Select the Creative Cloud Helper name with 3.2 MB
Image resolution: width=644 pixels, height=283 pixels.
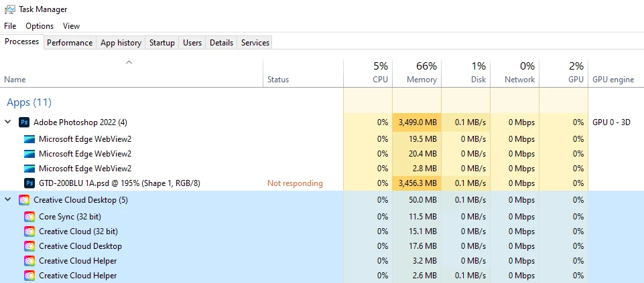(x=78, y=261)
